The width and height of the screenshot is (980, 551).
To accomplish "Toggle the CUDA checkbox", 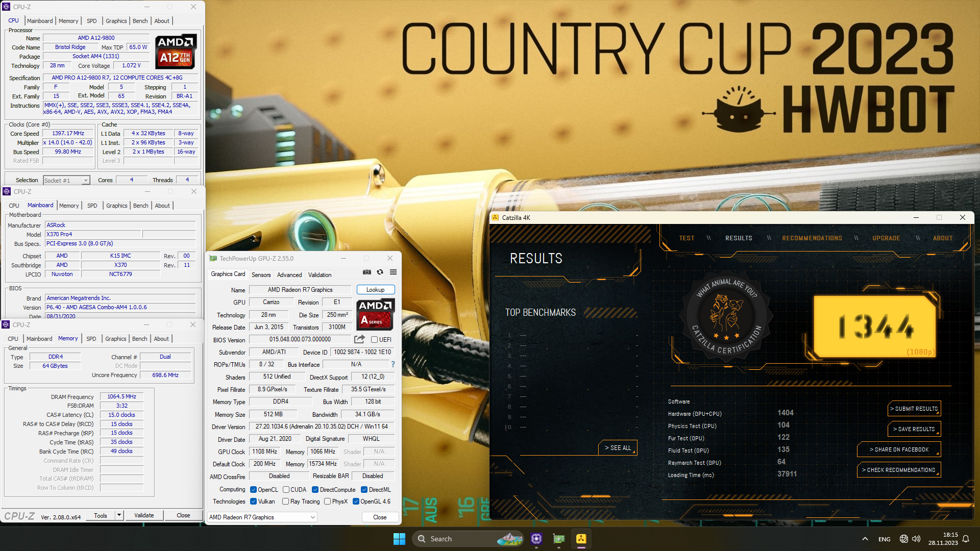I will [286, 489].
